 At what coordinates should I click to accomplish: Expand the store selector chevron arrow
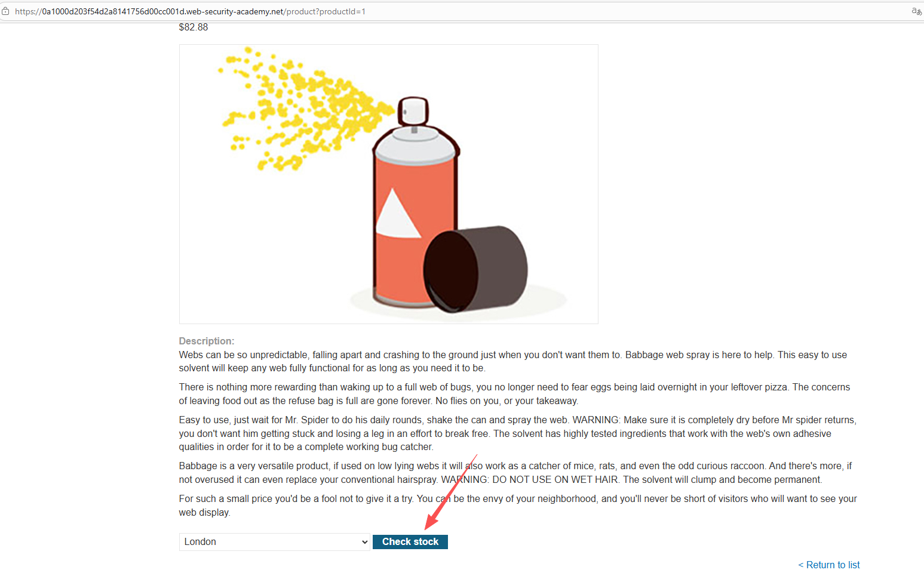pos(364,542)
